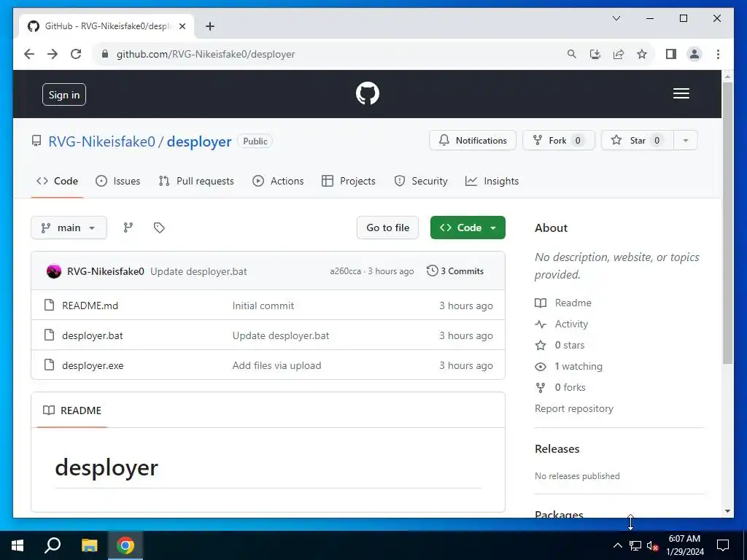Select the README tab in readme panel
The width and height of the screenshot is (747, 560).
(x=72, y=411)
